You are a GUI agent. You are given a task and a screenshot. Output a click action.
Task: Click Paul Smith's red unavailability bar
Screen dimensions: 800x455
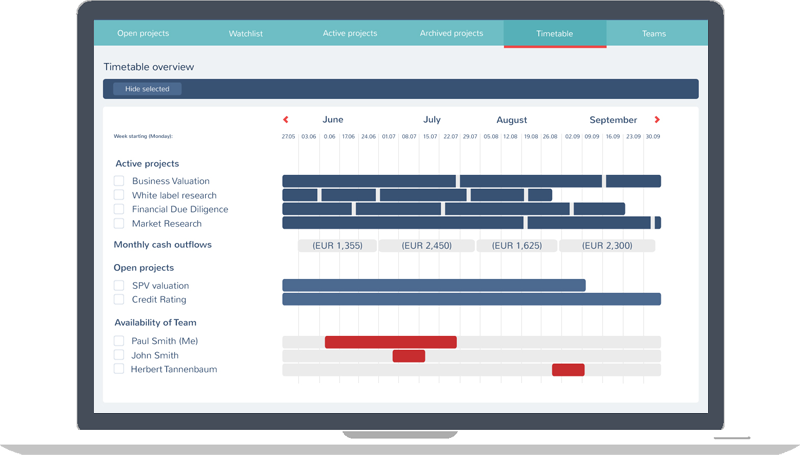(390, 342)
